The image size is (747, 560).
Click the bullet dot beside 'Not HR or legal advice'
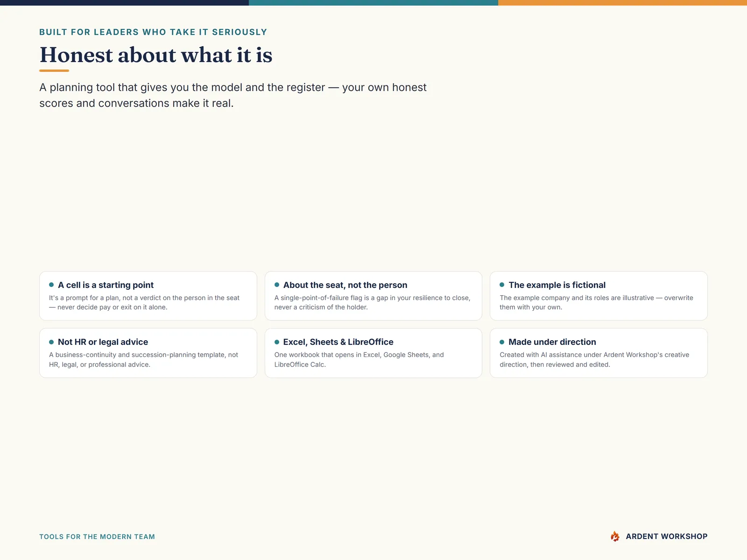pyautogui.click(x=51, y=342)
